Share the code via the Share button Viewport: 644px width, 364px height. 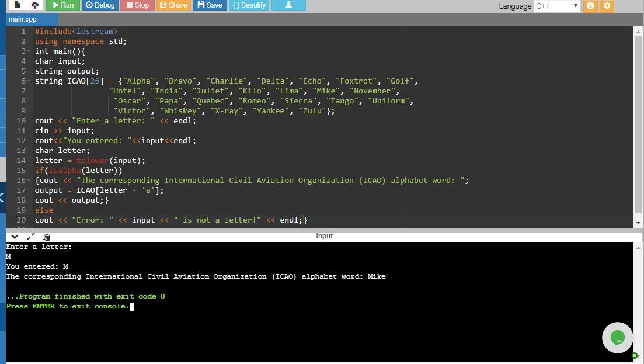click(x=173, y=5)
